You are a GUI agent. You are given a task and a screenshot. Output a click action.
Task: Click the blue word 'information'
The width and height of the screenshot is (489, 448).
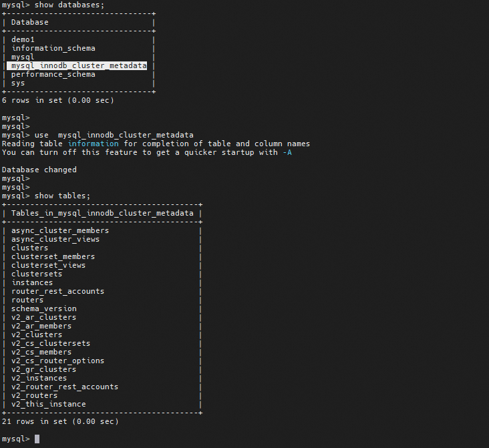click(94, 144)
